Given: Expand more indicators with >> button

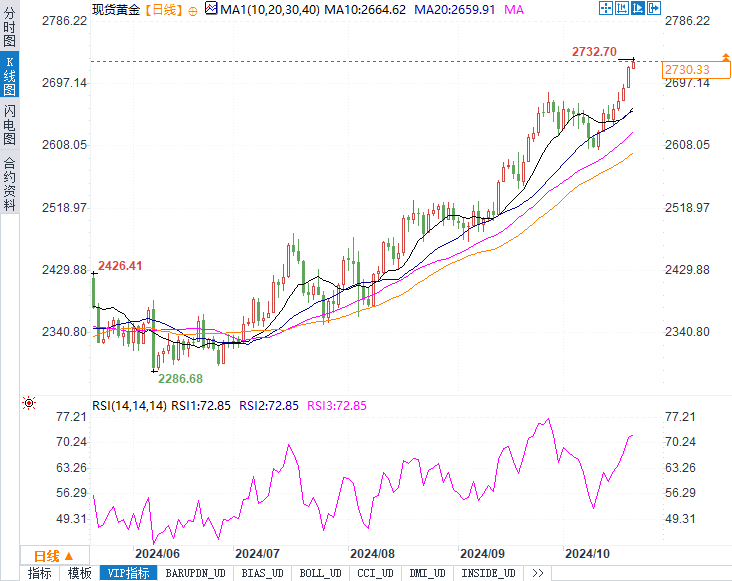Looking at the screenshot, I should click(x=537, y=573).
